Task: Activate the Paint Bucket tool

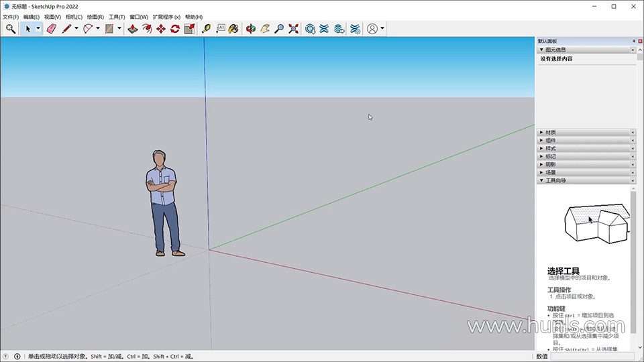Action: [x=233, y=29]
